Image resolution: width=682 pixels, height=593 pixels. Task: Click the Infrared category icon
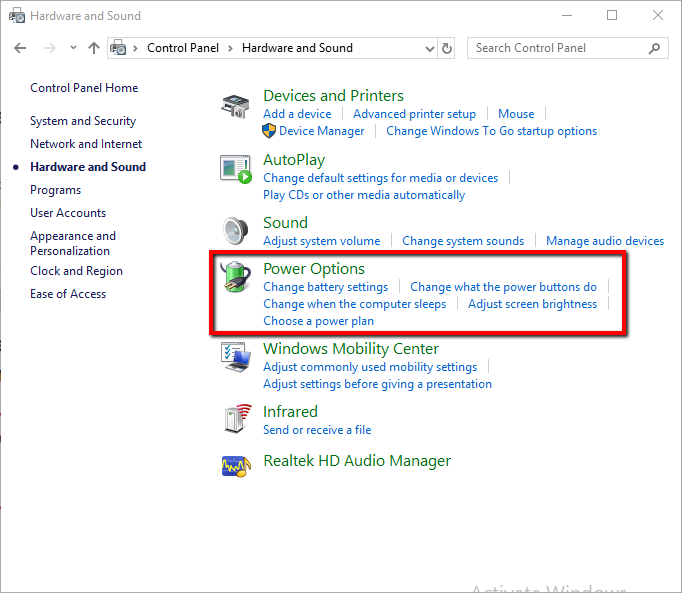point(237,419)
